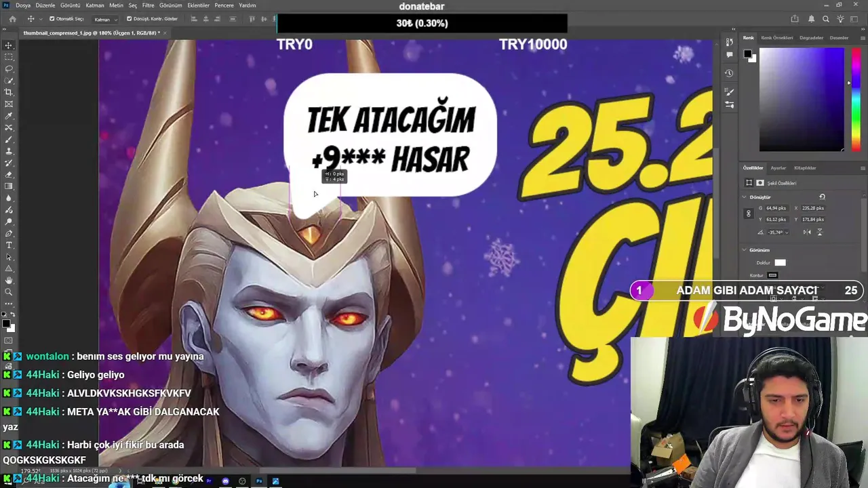Click the Home icon in options bar
This screenshot has width=868, height=488.
[x=12, y=19]
